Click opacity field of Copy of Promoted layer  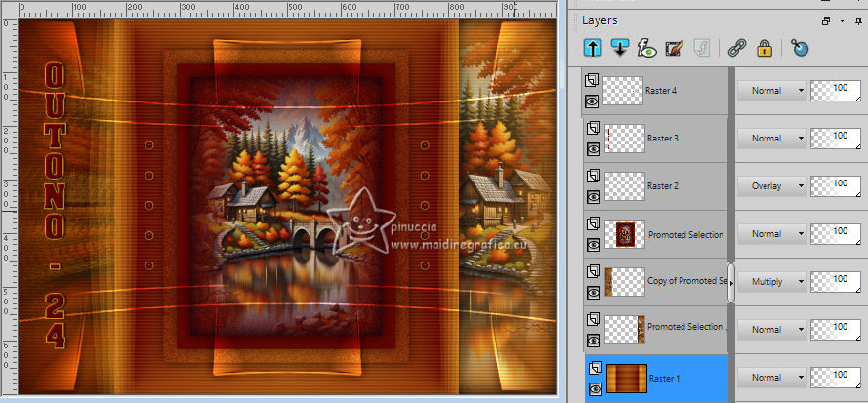pos(836,282)
